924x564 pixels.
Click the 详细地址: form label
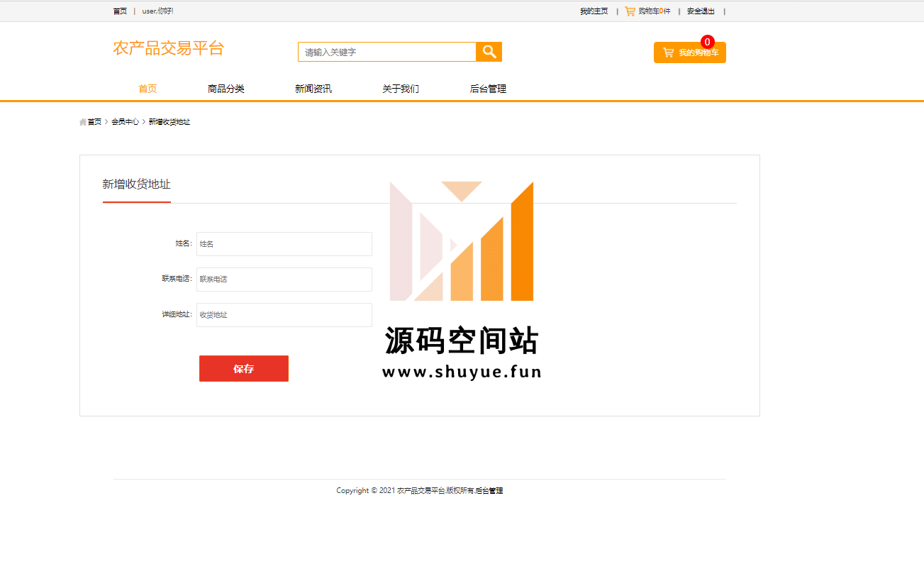pos(177,314)
